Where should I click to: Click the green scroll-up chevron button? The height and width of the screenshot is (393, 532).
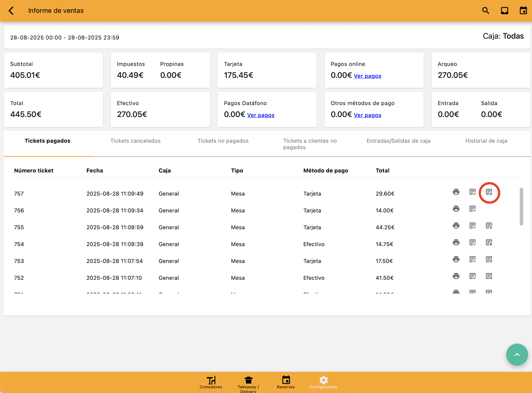pyautogui.click(x=517, y=354)
